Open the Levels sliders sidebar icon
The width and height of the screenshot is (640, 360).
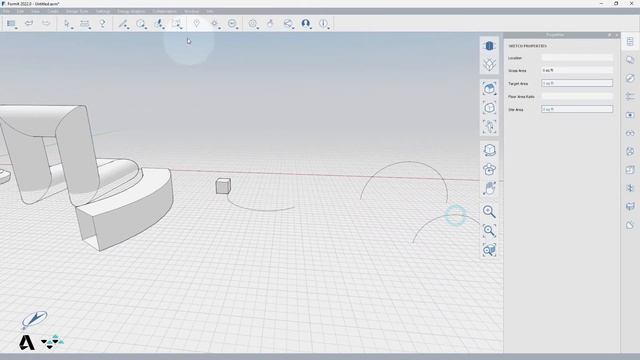pyautogui.click(x=630, y=96)
